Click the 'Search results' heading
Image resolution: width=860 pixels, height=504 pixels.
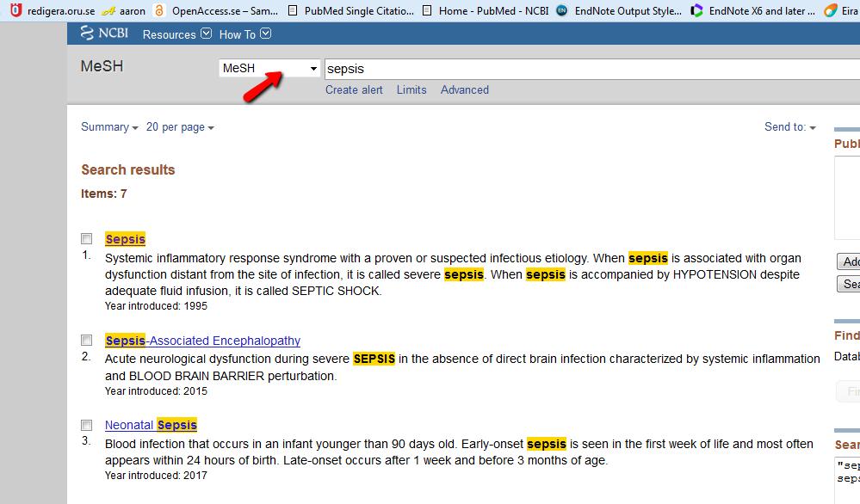(127, 169)
